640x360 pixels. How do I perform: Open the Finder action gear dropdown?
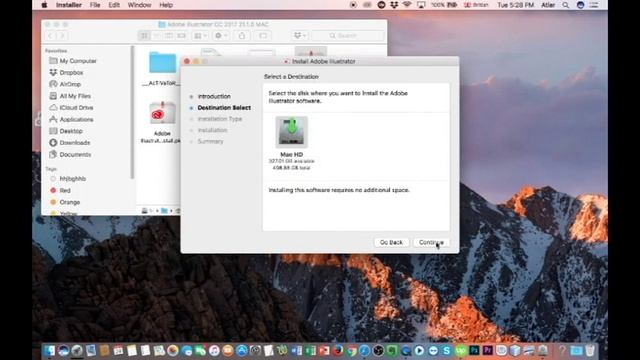[x=221, y=36]
